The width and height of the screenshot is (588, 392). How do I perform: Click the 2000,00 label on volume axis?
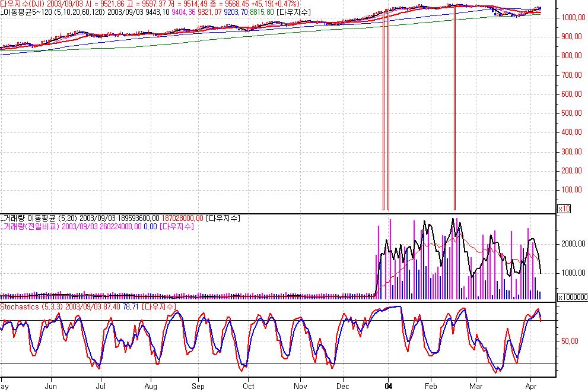[x=573, y=244]
